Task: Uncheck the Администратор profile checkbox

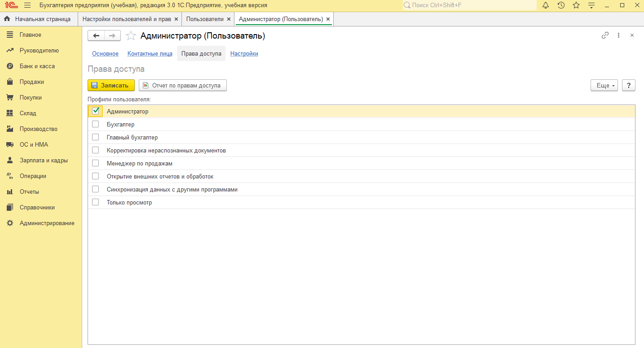Action: [95, 111]
